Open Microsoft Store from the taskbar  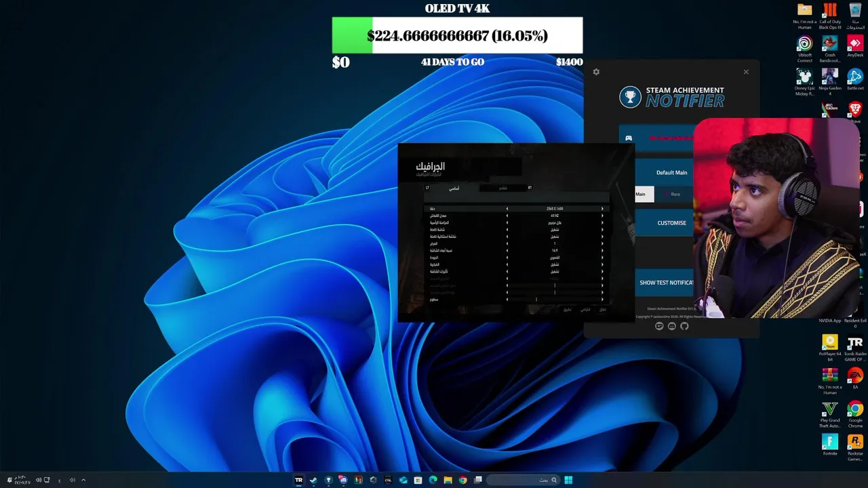click(418, 480)
